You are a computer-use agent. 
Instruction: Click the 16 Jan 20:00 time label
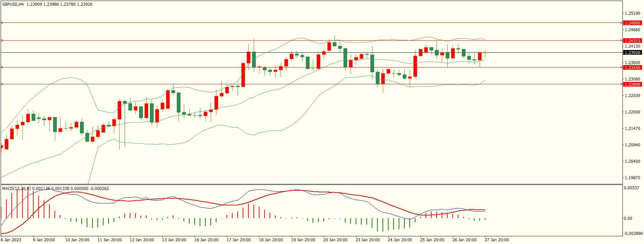point(206,240)
